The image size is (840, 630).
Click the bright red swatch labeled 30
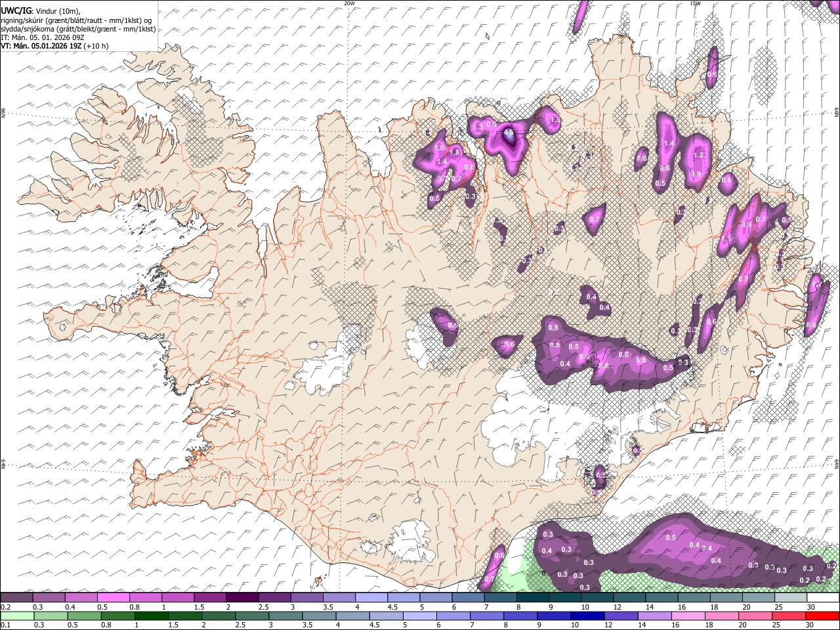(x=822, y=616)
